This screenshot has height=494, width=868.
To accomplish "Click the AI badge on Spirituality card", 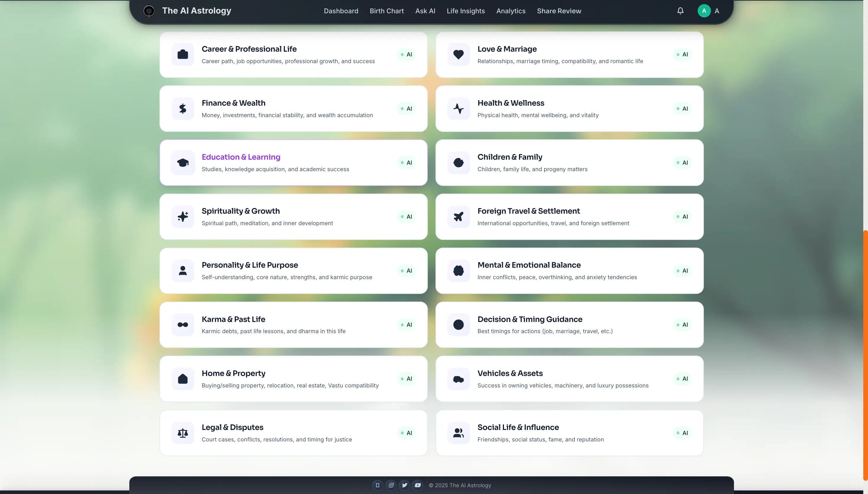I will pyautogui.click(x=407, y=217).
